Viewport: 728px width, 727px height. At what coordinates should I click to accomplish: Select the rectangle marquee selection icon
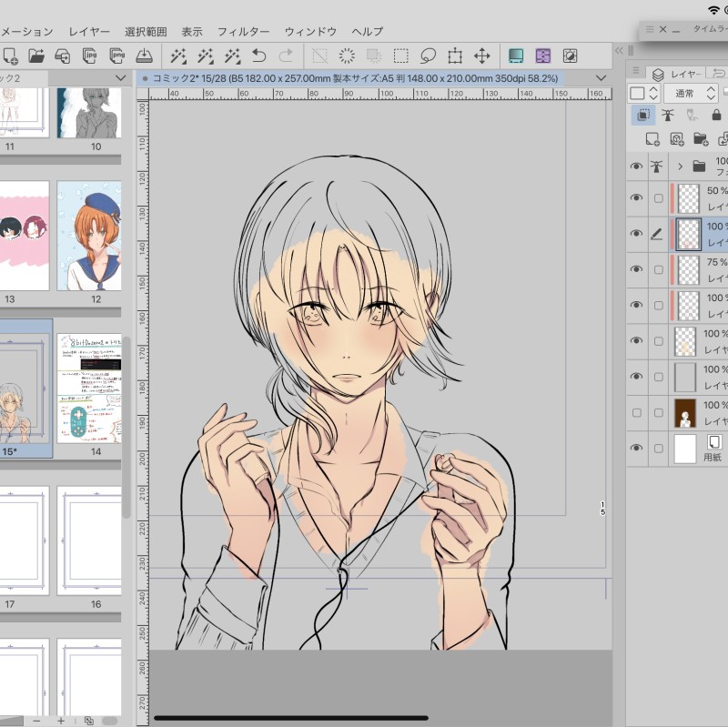pos(400,56)
